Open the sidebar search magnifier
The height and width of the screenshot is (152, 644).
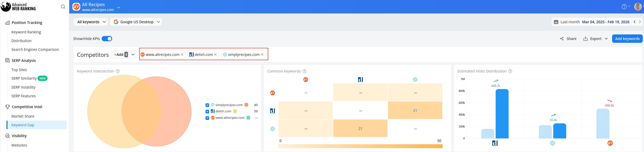(63, 7)
